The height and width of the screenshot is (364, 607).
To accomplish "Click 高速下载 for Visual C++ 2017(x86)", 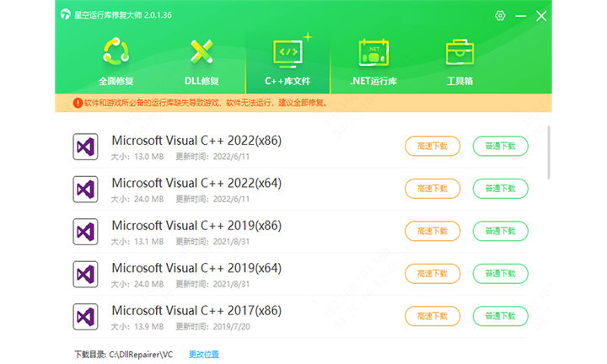I will coord(432,317).
